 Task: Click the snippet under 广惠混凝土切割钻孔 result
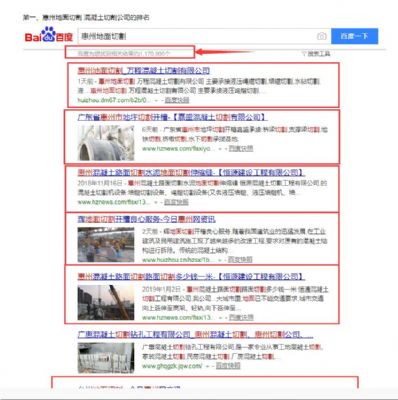pos(232,352)
